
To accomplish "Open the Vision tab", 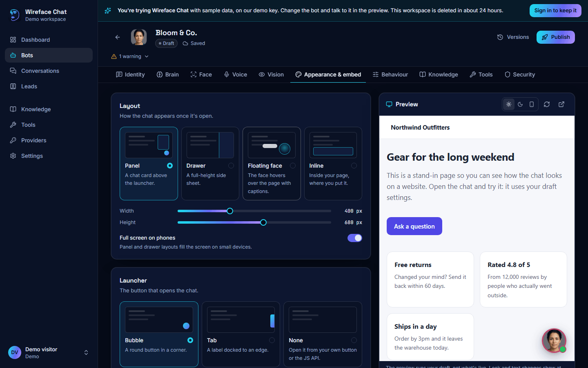I will tap(271, 74).
